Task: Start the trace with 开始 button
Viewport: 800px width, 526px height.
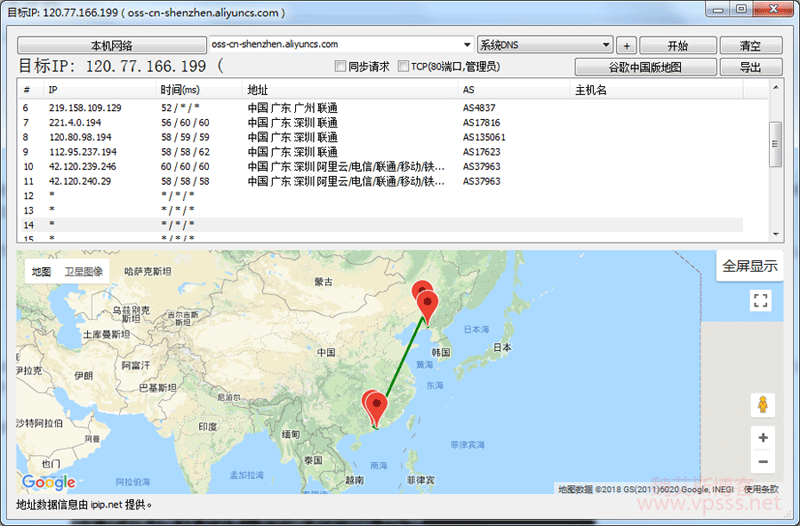Action: [x=678, y=45]
